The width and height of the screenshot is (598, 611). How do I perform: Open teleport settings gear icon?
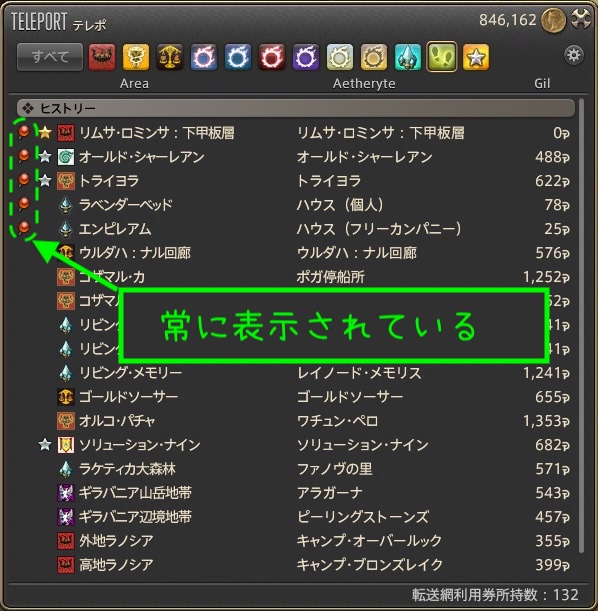574,55
